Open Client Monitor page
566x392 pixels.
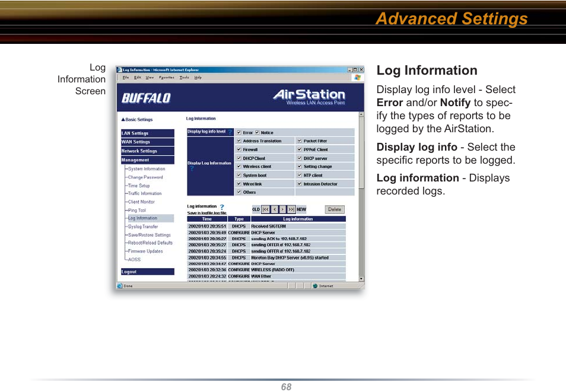(x=141, y=202)
